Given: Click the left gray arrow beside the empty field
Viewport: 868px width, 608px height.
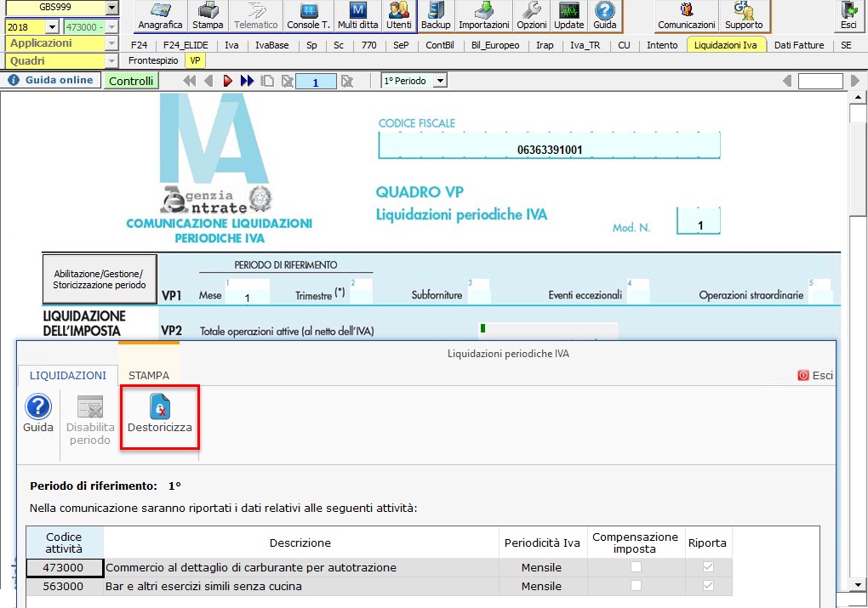Looking at the screenshot, I should click(787, 81).
